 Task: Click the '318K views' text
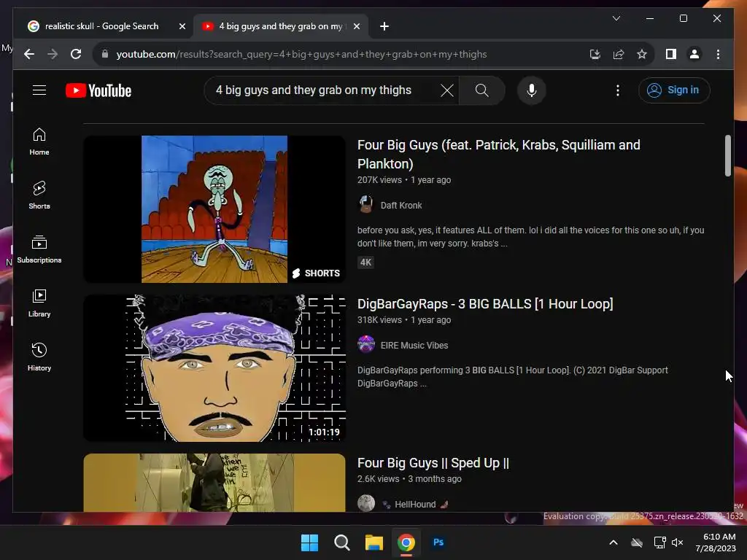pyautogui.click(x=379, y=320)
